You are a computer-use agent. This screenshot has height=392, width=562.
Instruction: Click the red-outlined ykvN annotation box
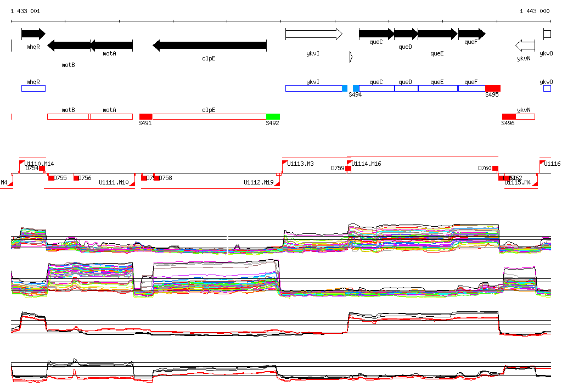(x=525, y=116)
